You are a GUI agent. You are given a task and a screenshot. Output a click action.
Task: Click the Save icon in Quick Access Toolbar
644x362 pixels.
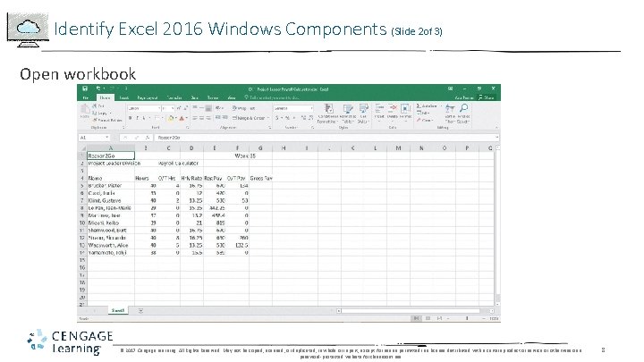pos(85,88)
